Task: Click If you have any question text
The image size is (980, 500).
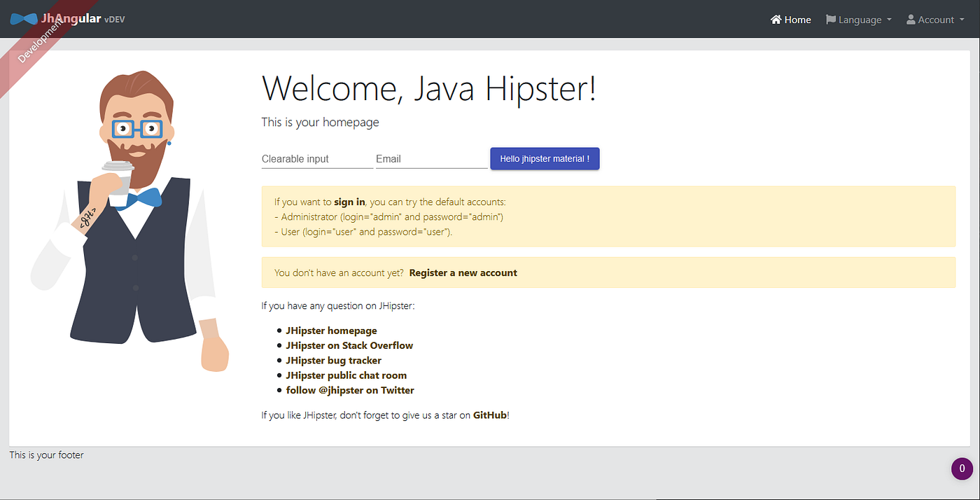Action: pos(338,306)
